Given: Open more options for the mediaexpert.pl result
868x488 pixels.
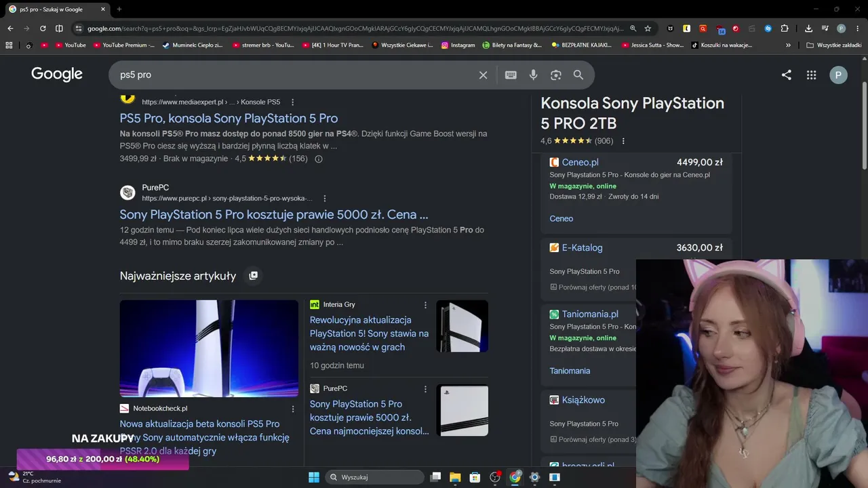Looking at the screenshot, I should [293, 102].
